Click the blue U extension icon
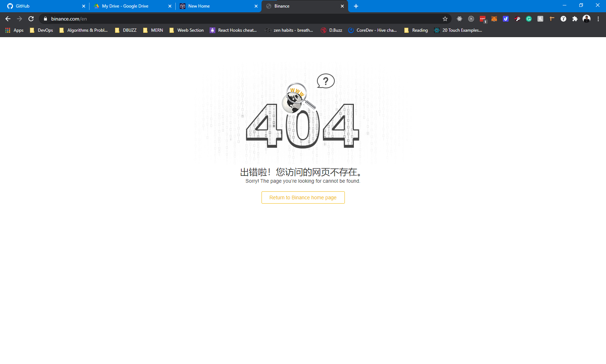606x364 pixels. 506,19
